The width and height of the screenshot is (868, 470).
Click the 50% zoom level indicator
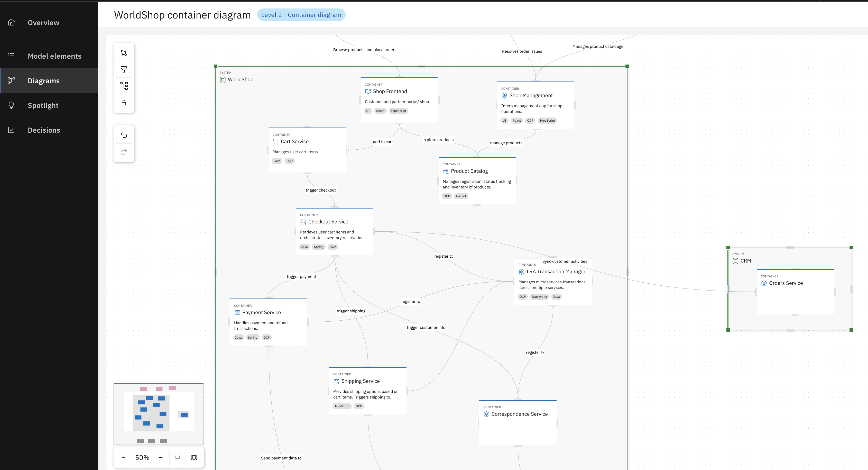point(142,457)
